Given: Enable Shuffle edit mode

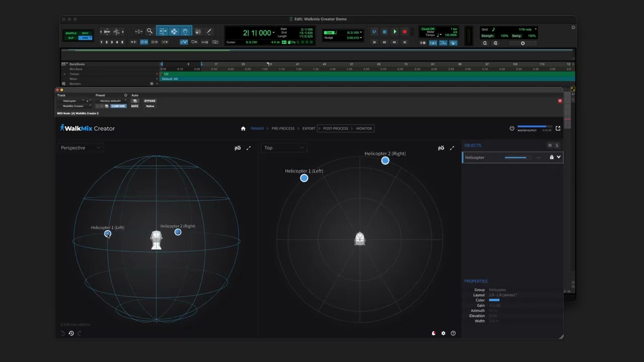Looking at the screenshot, I should [x=70, y=33].
